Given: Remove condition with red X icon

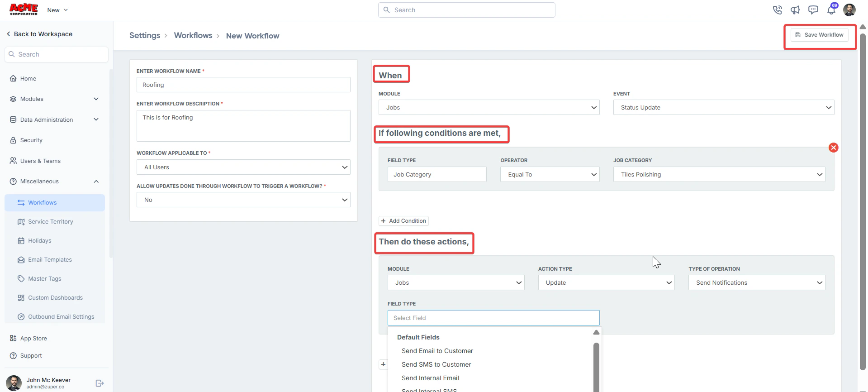Looking at the screenshot, I should [833, 148].
